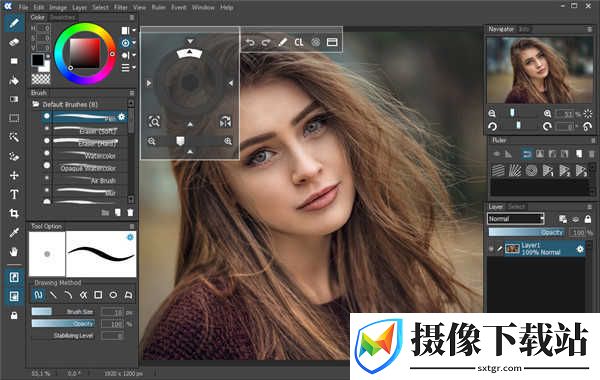Open Pen brush settings gear
This screenshot has width=600, height=380.
(x=122, y=117)
